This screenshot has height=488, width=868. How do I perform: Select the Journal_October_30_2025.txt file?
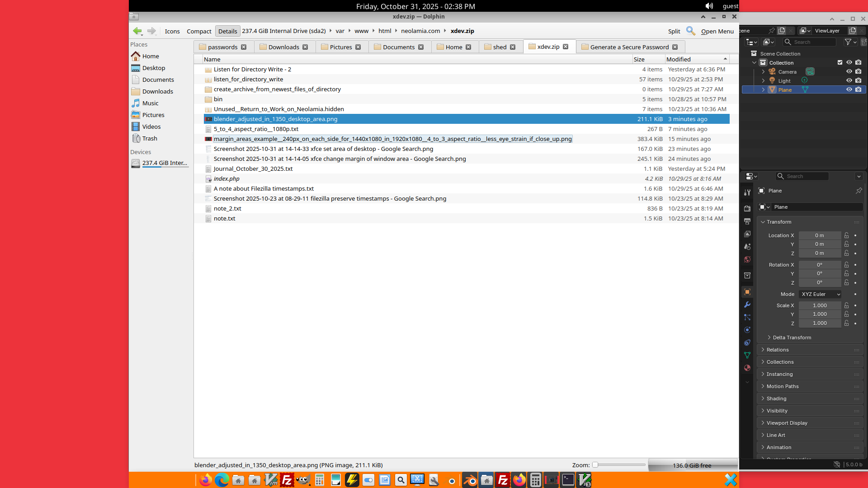click(253, 169)
